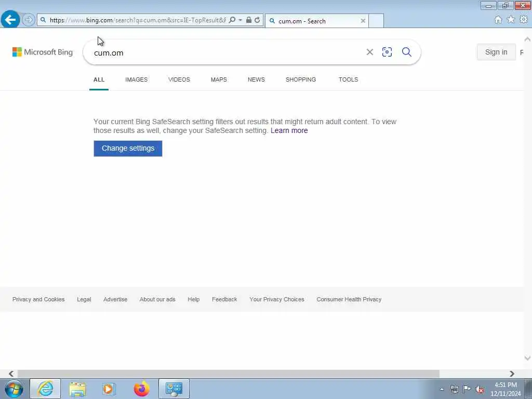
Task: Click the Change settings button
Action: pos(128,148)
